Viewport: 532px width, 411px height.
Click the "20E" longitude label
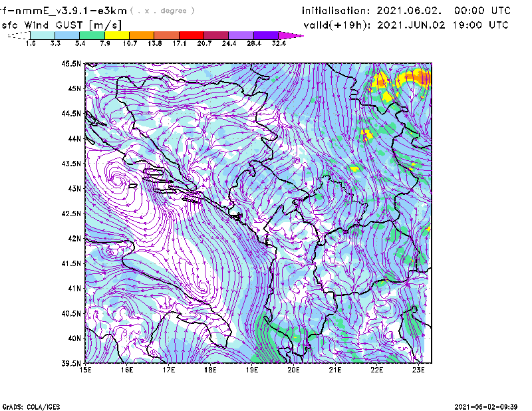click(293, 370)
